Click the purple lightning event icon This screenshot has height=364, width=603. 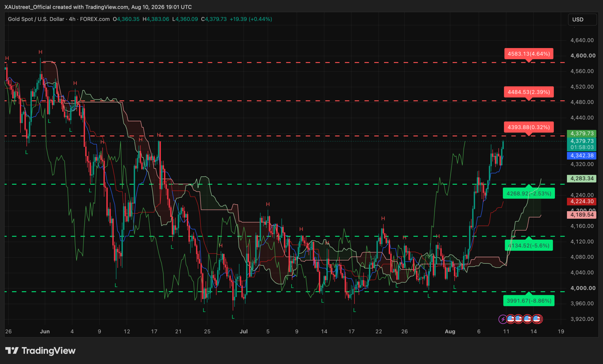[x=503, y=319]
